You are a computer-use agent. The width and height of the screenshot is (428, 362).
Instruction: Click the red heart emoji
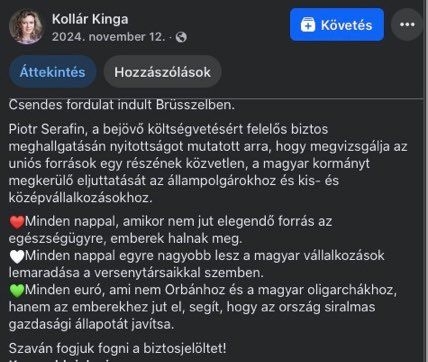coord(17,222)
